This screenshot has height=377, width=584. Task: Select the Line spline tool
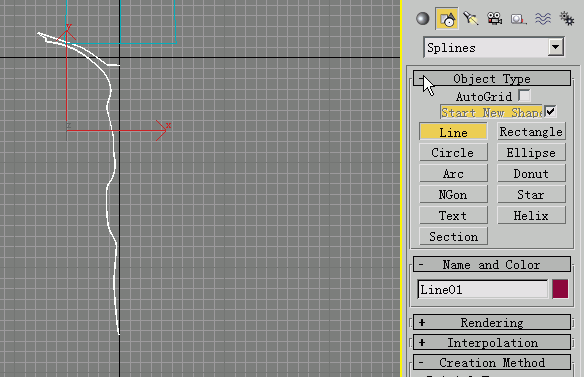453,132
